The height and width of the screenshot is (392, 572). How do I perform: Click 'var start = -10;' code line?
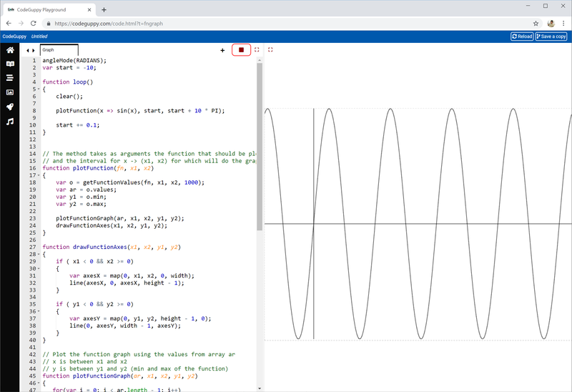point(69,68)
